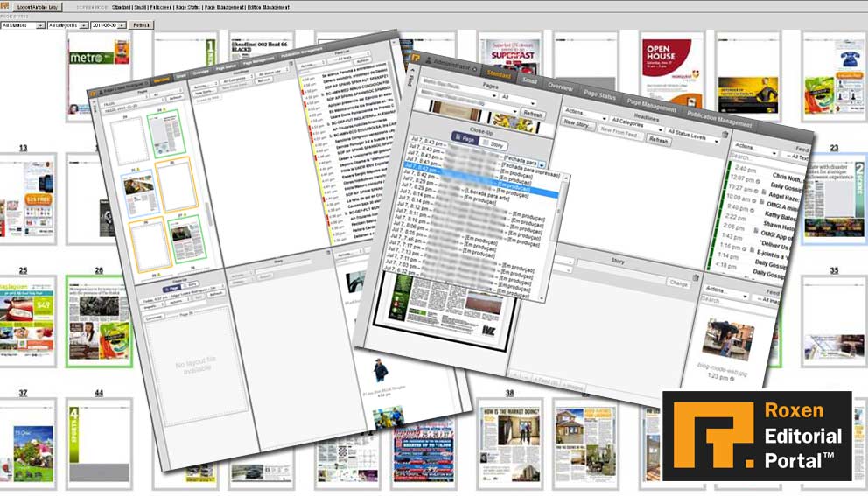Viewport: 868px width, 496px height.
Task: Click New Story in the left window's Headlines panel
Action: [204, 93]
